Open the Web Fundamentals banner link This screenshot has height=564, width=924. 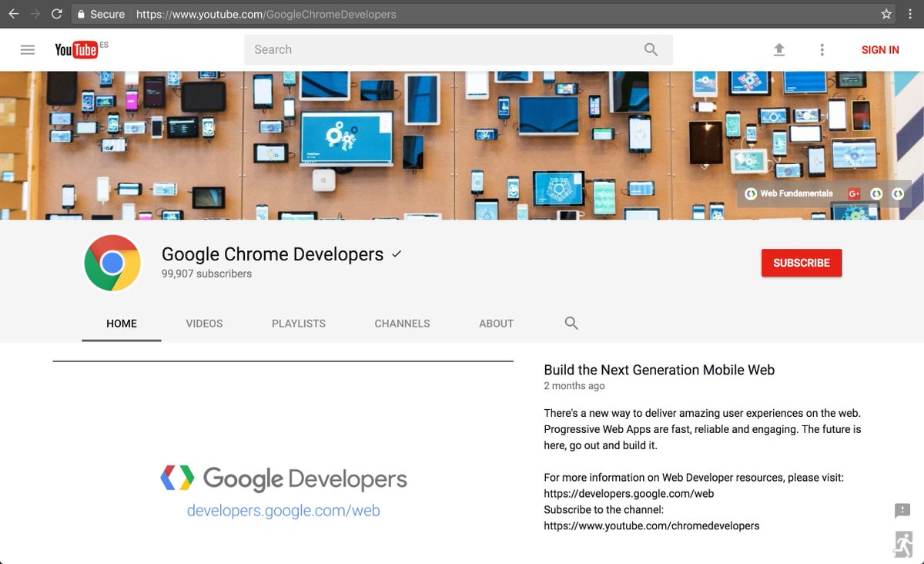788,194
